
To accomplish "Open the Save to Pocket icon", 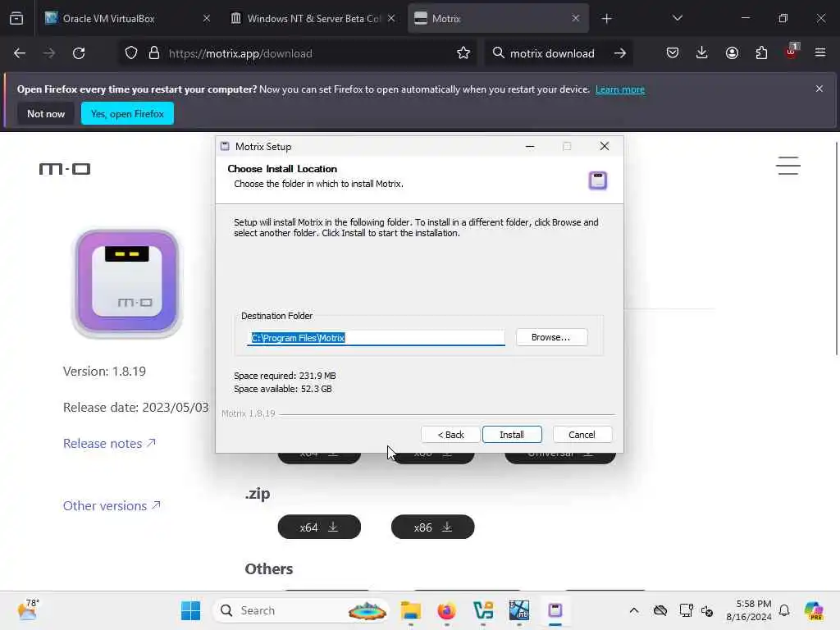I will click(673, 53).
